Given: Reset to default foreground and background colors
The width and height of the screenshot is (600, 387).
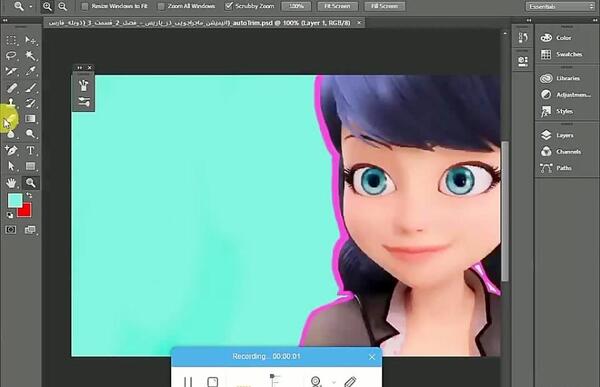Looking at the screenshot, I should pyautogui.click(x=10, y=216).
